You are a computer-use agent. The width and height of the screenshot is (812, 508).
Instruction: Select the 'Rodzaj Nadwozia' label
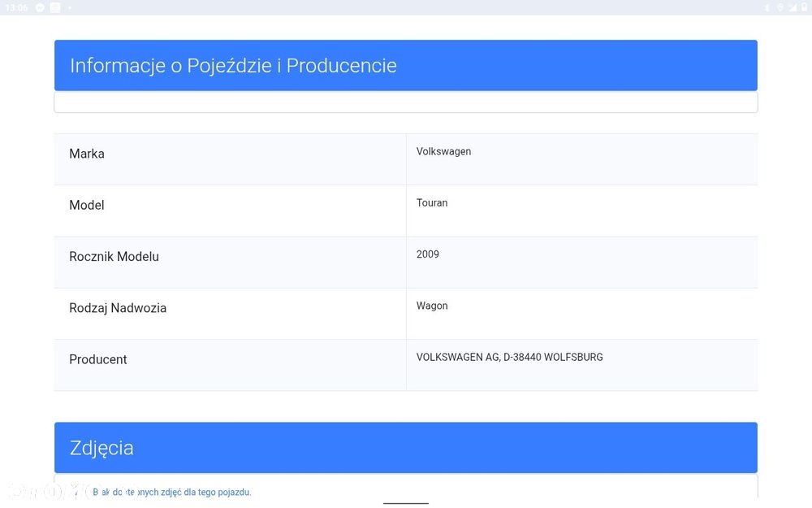point(118,308)
